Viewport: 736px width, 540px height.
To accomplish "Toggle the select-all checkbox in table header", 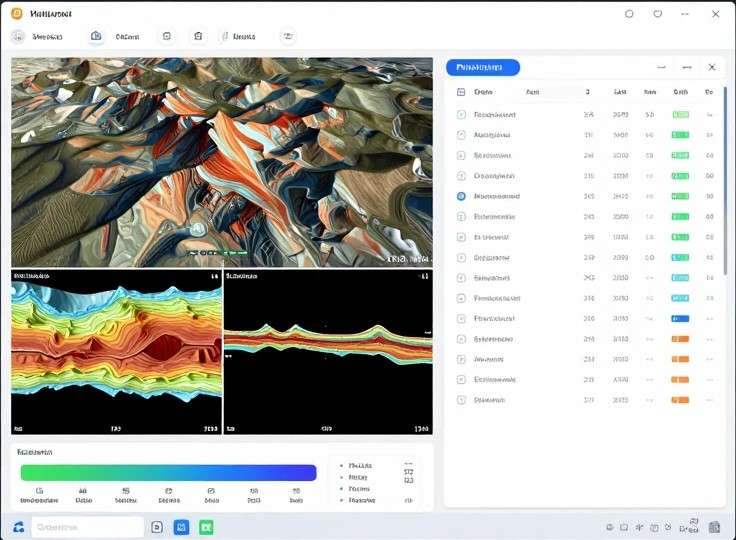I will tap(461, 92).
